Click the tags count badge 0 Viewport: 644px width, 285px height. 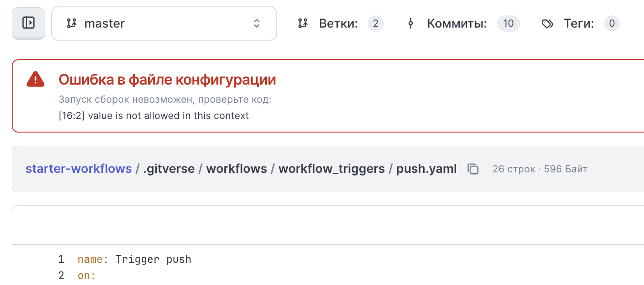point(611,24)
